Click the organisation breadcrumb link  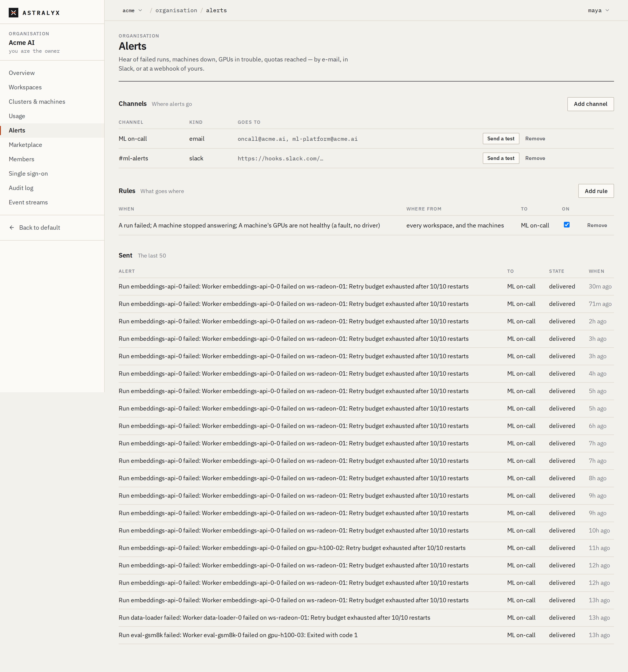(176, 10)
